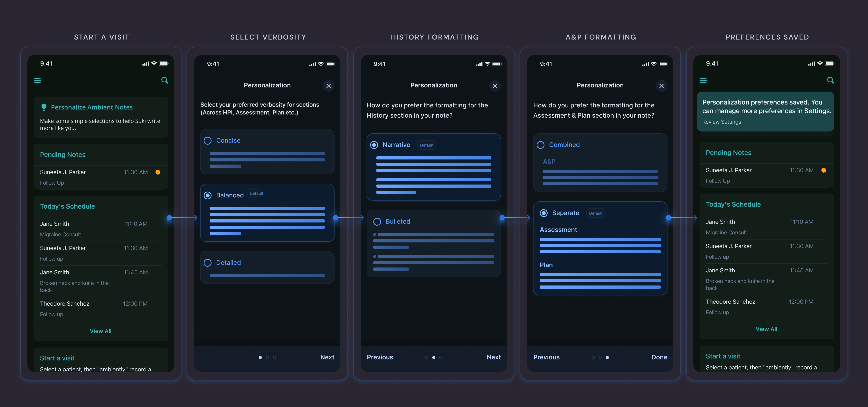Click Previous on History Formatting screen
Image resolution: width=868 pixels, height=407 pixels.
(x=380, y=357)
